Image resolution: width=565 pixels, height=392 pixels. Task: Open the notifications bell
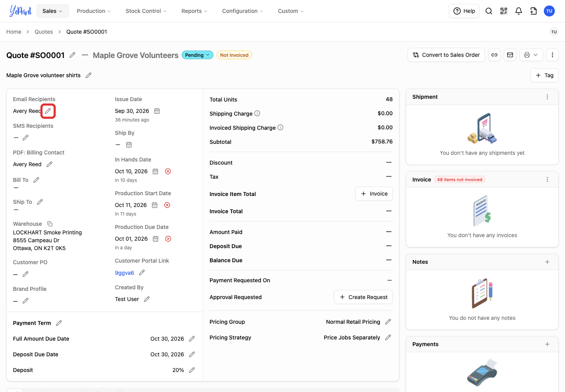519,11
